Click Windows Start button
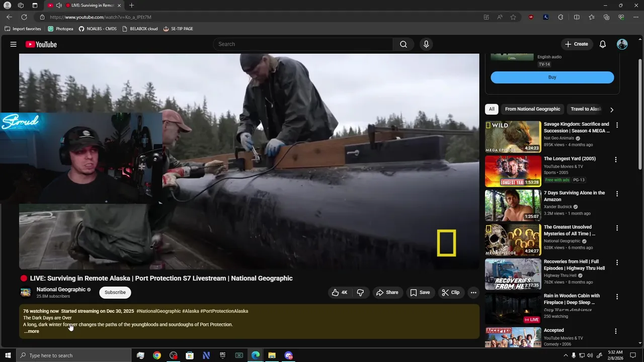This screenshot has height=362, width=644. coord(8,355)
